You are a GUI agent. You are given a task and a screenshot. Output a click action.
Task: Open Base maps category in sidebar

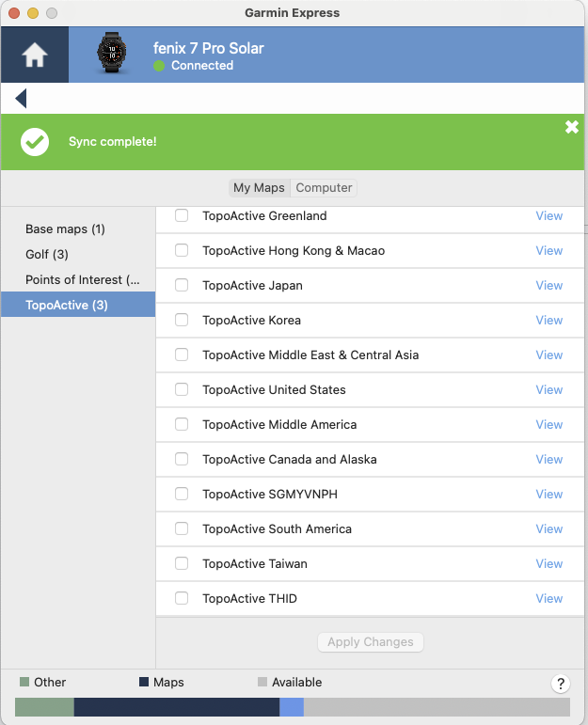tap(65, 229)
